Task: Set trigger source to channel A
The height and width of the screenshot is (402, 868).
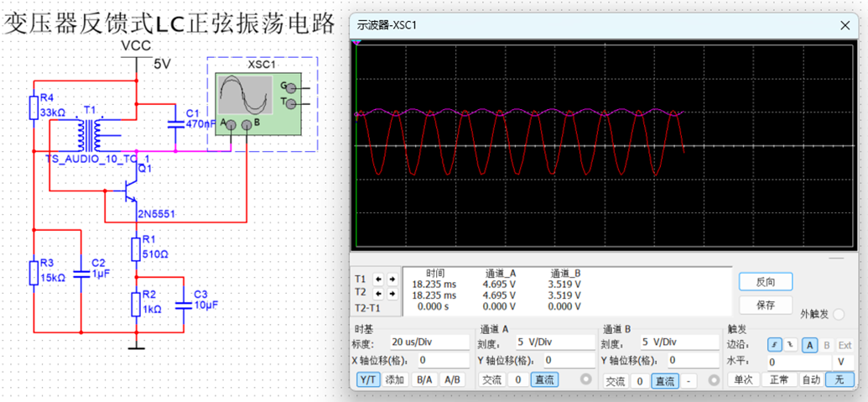Action: (x=810, y=345)
